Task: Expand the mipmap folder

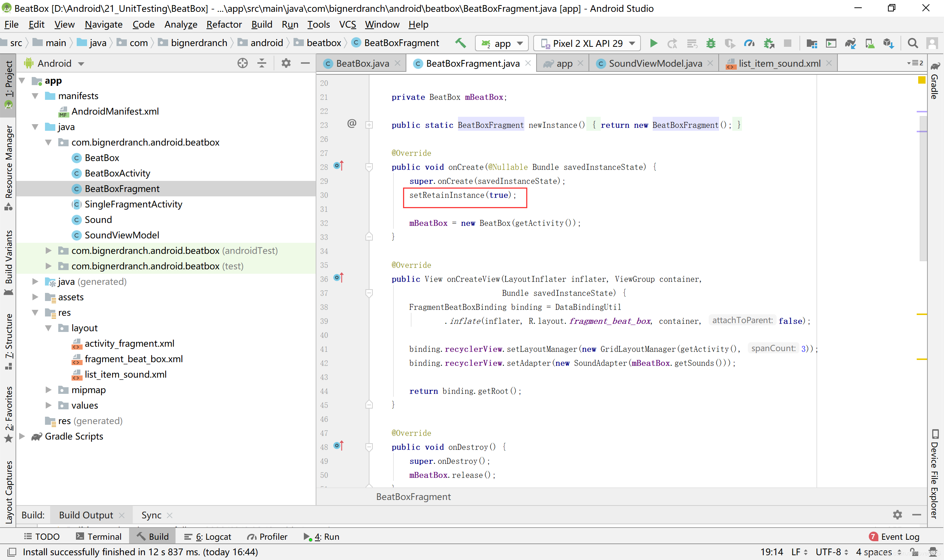Action: (x=48, y=390)
